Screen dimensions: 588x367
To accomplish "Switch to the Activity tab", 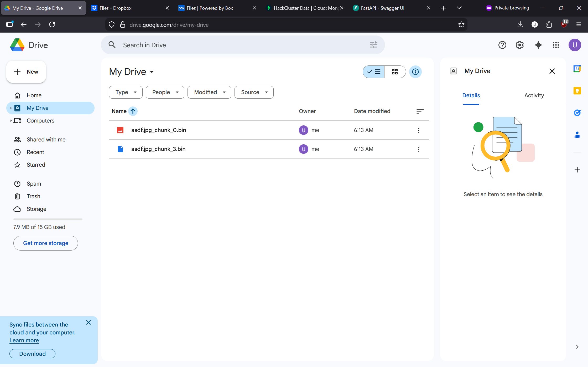I will point(534,95).
